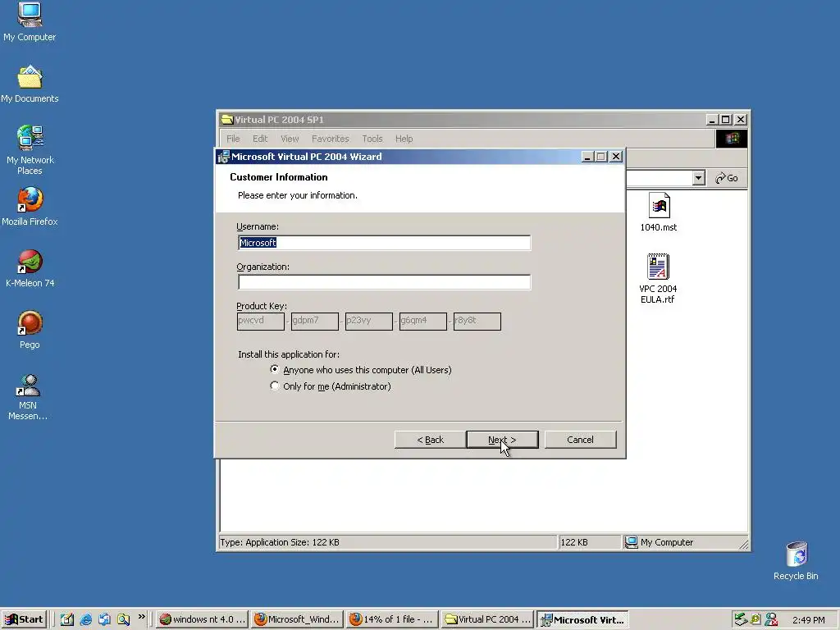The image size is (840, 630).
Task: Click the window resize grip in the Explorer status bar
Action: click(x=743, y=545)
